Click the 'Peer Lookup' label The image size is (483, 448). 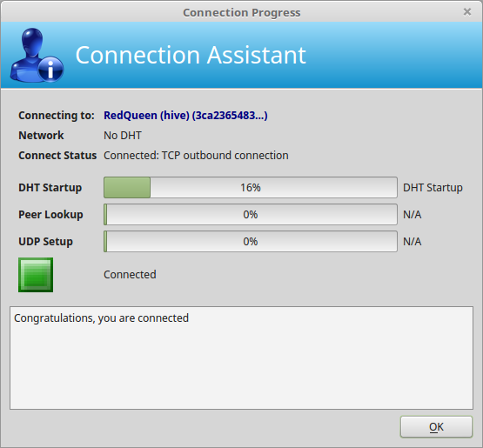click(x=50, y=215)
